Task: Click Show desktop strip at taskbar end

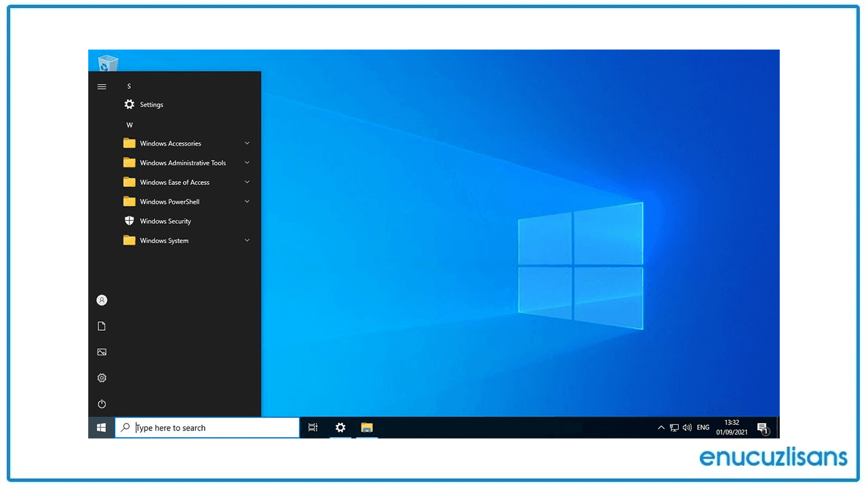Action: (x=778, y=428)
